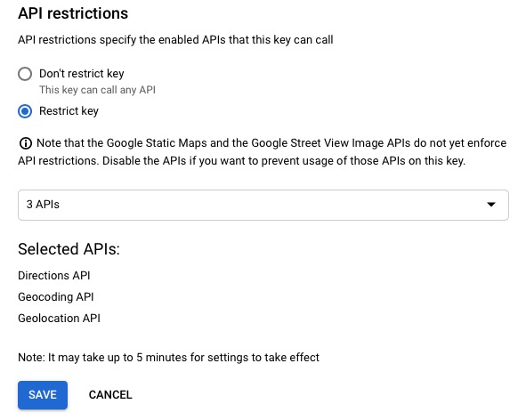Click the '3 APIs' text in combo box
The image size is (526, 420).
pos(43,205)
